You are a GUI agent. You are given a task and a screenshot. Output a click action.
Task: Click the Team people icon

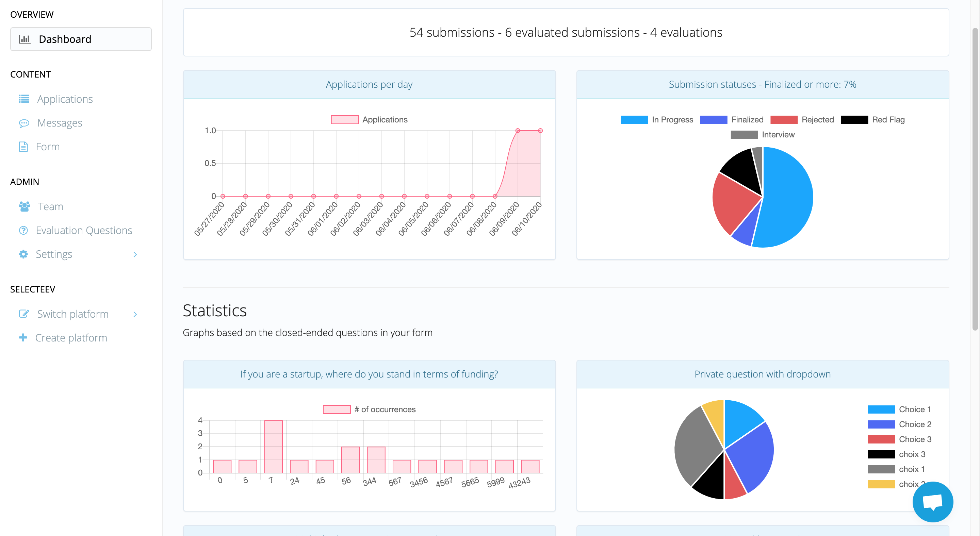(24, 206)
